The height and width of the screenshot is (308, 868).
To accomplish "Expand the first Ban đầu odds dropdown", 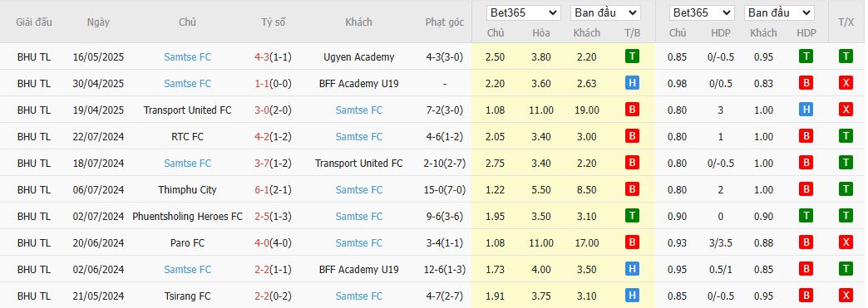I will coord(605,12).
